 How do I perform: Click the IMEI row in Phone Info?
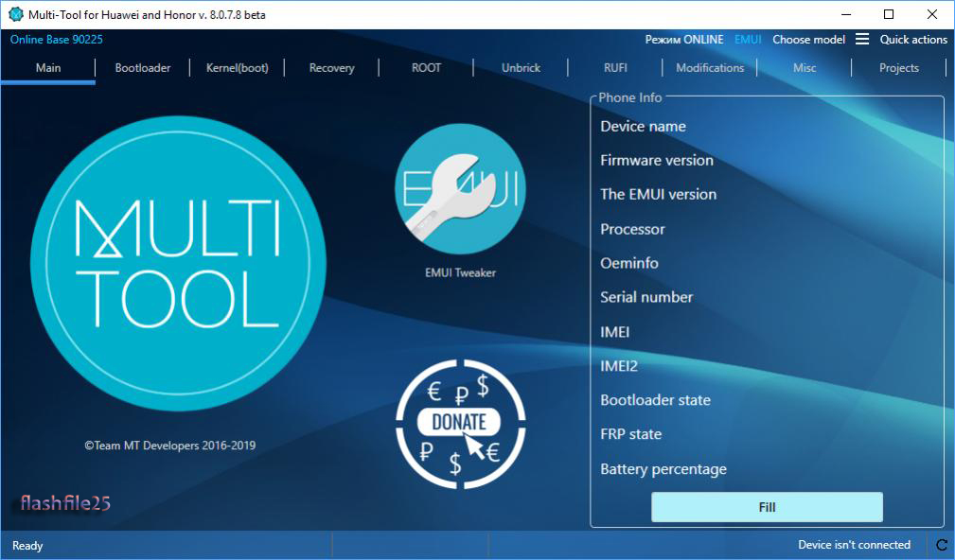615,331
